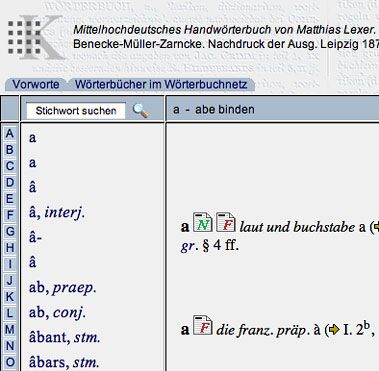Open red F icon of 'laut und buchstabe' entry

point(225,222)
